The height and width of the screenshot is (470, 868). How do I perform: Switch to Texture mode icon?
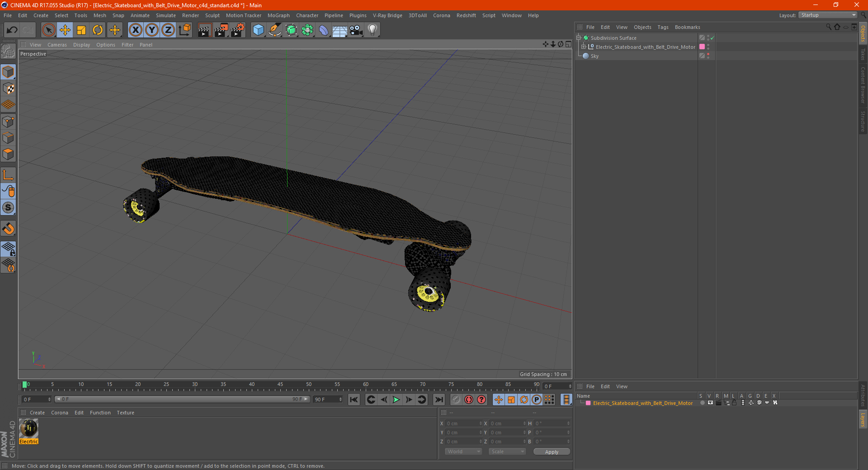[x=8, y=88]
